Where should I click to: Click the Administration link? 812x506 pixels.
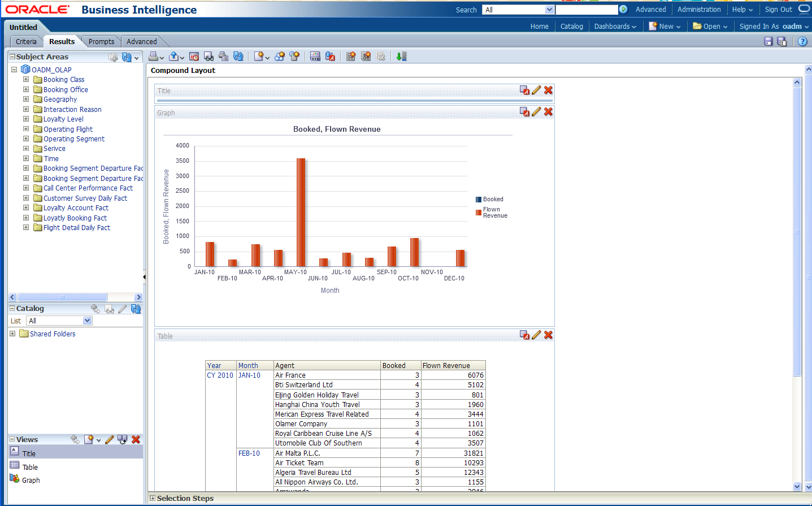click(699, 10)
